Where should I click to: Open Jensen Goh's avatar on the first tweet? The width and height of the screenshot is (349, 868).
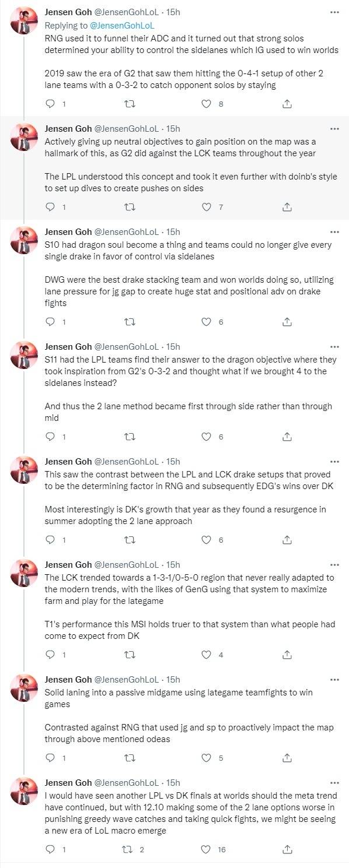tap(24, 21)
